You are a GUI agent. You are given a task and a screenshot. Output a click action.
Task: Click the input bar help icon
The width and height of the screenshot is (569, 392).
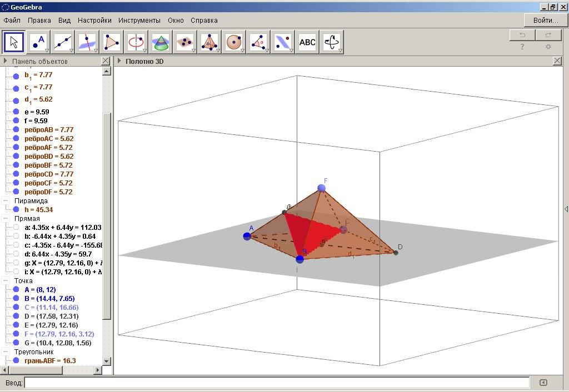click(x=543, y=383)
